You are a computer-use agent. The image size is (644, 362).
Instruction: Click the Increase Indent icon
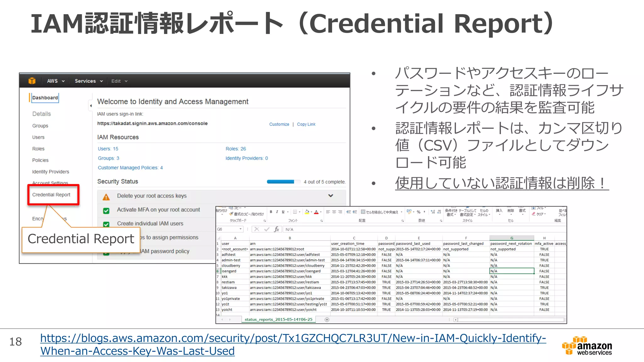click(355, 212)
